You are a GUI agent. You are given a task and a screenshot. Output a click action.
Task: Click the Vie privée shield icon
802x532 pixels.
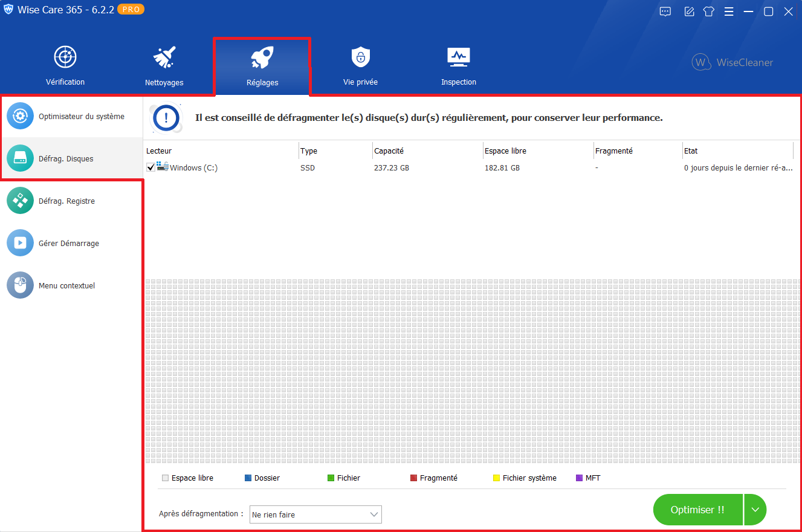(x=360, y=57)
